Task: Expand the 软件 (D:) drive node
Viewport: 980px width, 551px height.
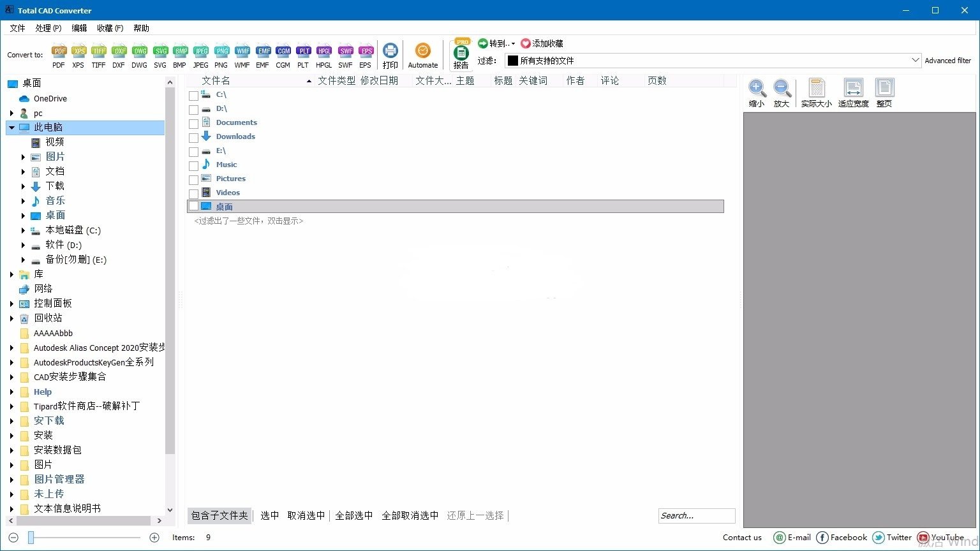Action: [24, 245]
